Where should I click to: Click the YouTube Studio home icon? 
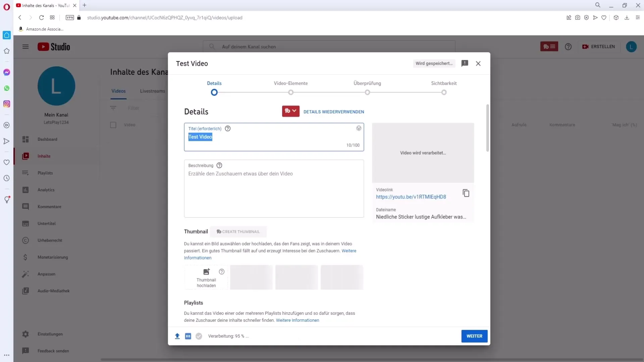coord(54,46)
